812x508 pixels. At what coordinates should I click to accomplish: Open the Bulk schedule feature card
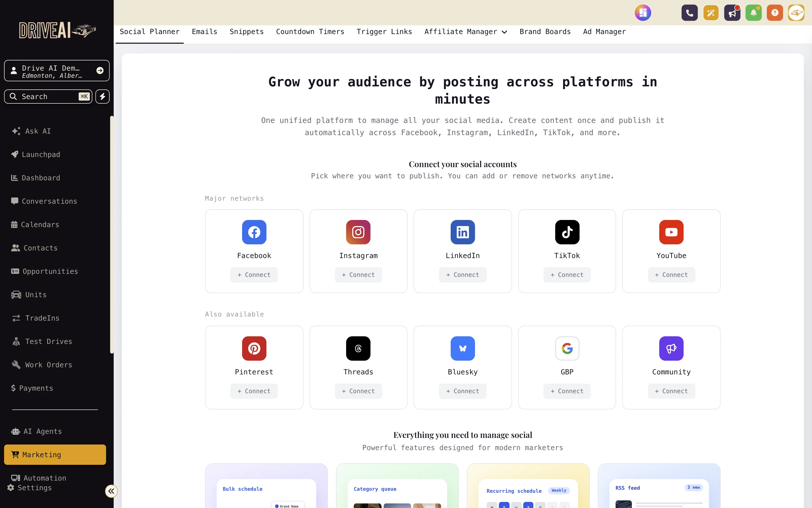click(x=266, y=486)
